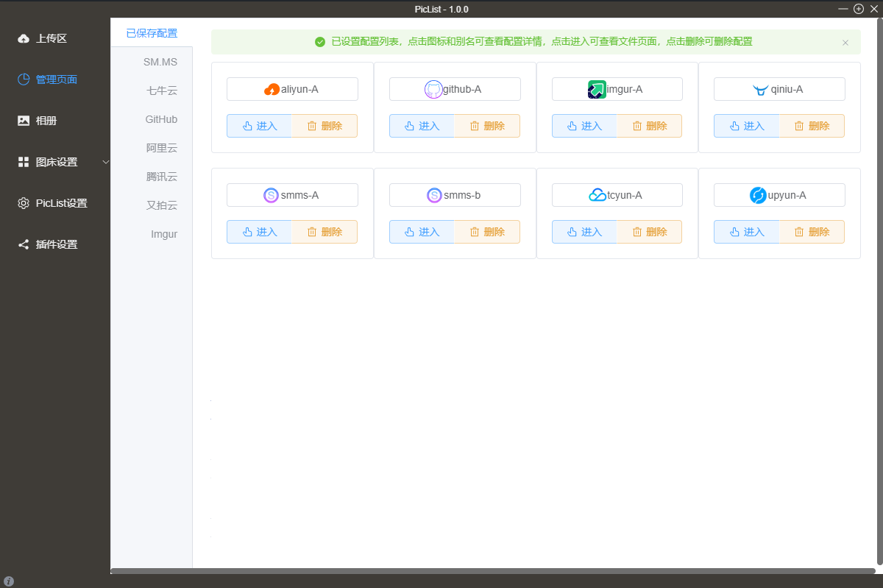
Task: Enter the smms-b file page via 进入
Action: tap(422, 232)
